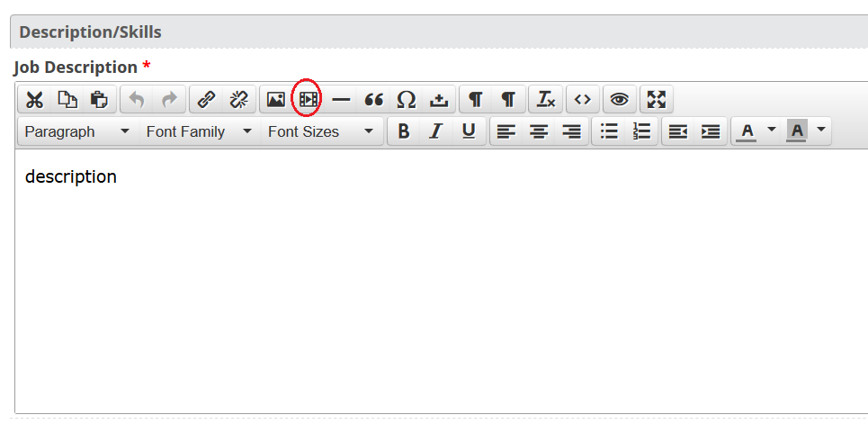Open the source code view
This screenshot has height=424, width=868.
[582, 100]
